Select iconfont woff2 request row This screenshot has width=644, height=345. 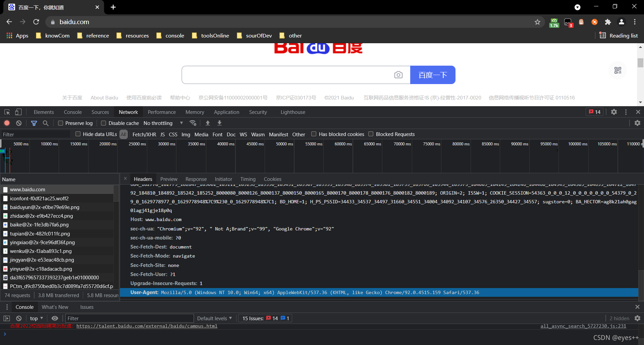[57, 199]
